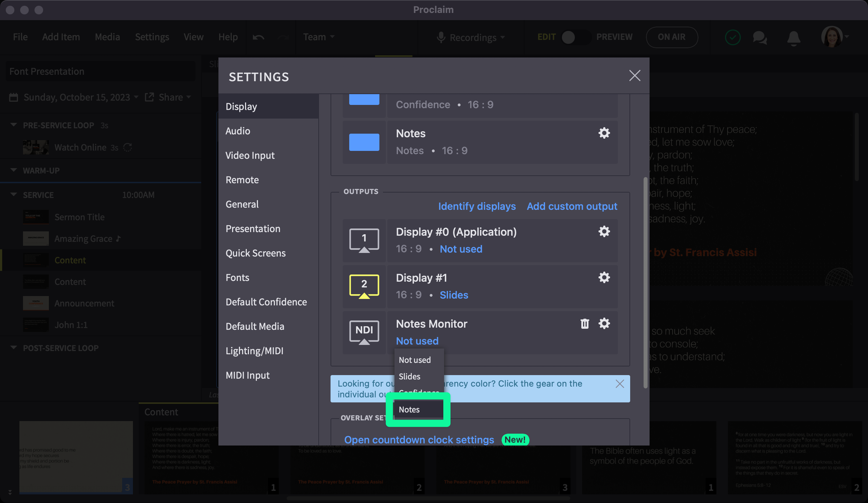Dismiss the blue transparency color hint banner

(619, 384)
